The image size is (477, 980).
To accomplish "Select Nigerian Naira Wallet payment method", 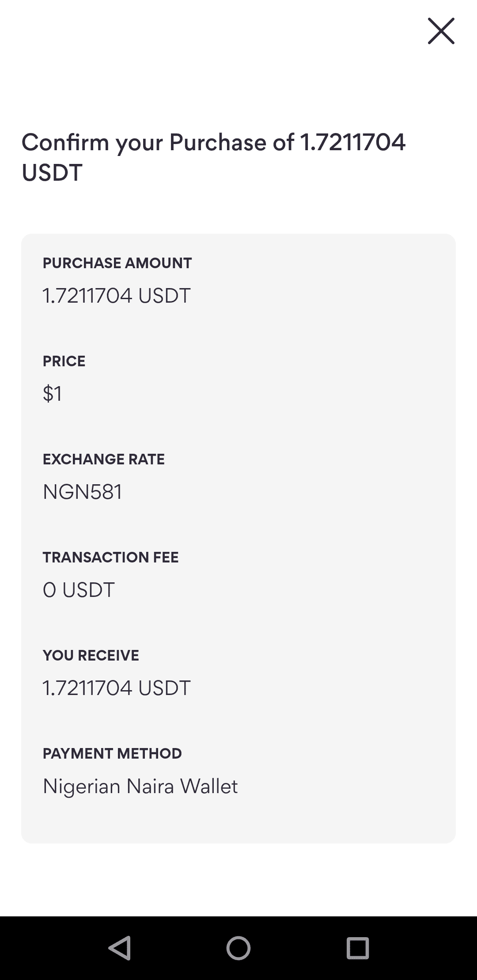I will [x=140, y=786].
